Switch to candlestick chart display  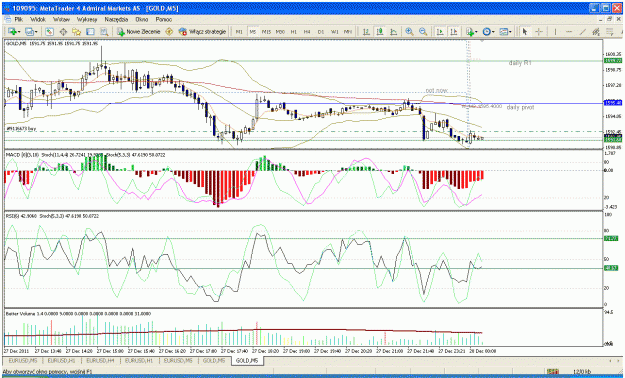[x=380, y=32]
